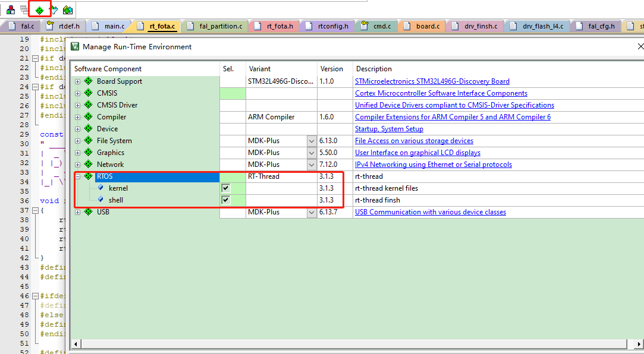The height and width of the screenshot is (354, 644).
Task: Open the USB variant dropdown
Action: 312,212
